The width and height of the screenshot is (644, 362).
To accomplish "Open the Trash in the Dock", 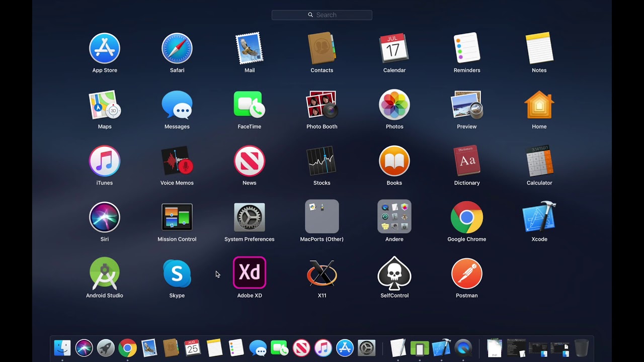I will (x=581, y=348).
